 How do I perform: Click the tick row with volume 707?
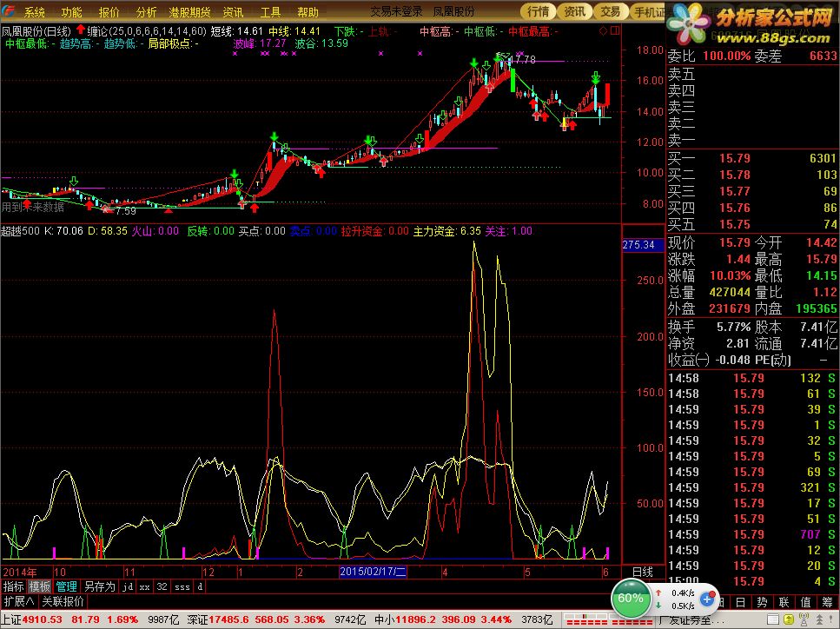[x=751, y=534]
